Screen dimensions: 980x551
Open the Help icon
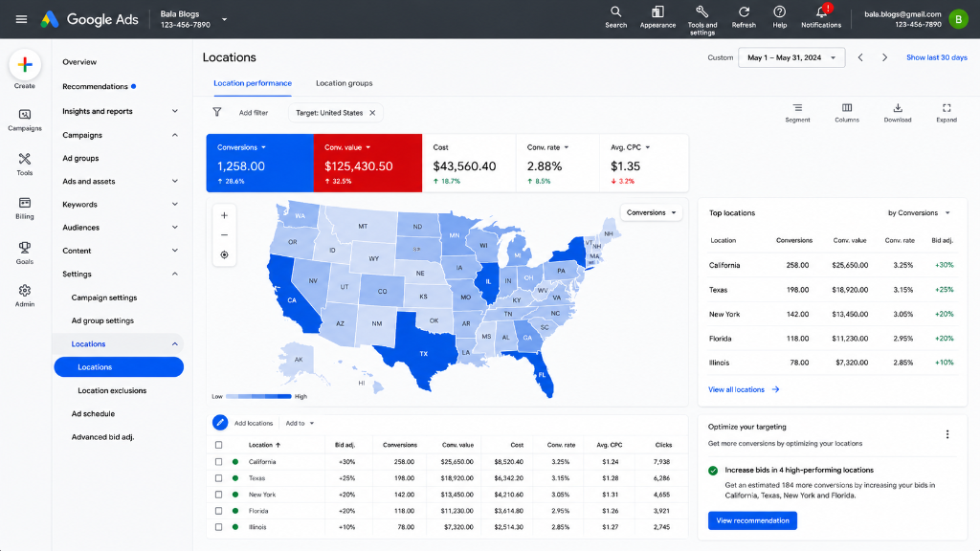(x=779, y=17)
